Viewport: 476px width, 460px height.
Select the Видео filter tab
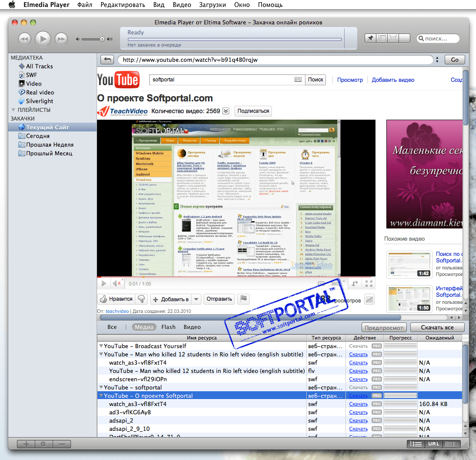click(x=192, y=327)
